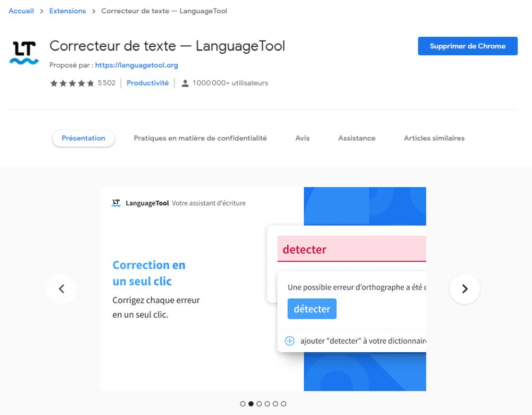
Task: Click the 'Proposé par :' label
Action: [x=71, y=65]
